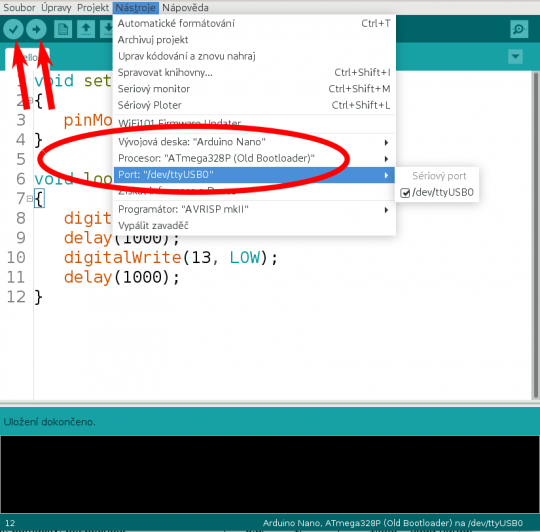Choose Uprav kódování a znovu nahraj

[x=254, y=56]
